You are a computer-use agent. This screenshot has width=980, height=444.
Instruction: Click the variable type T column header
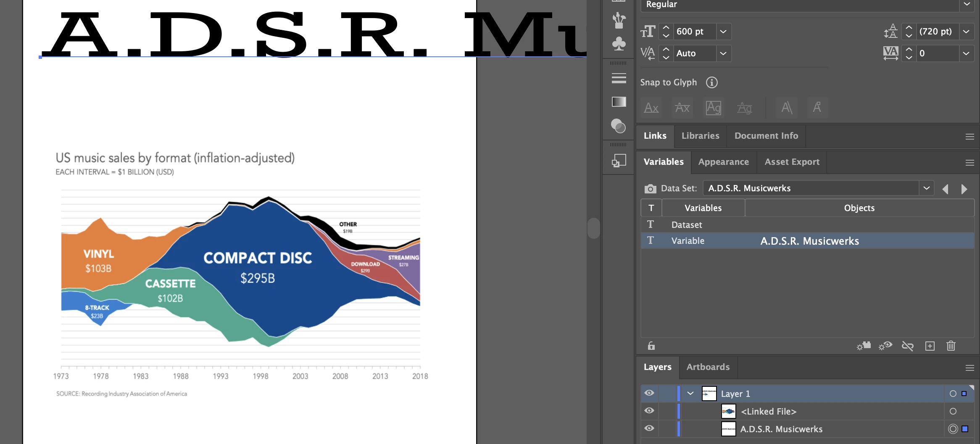651,208
